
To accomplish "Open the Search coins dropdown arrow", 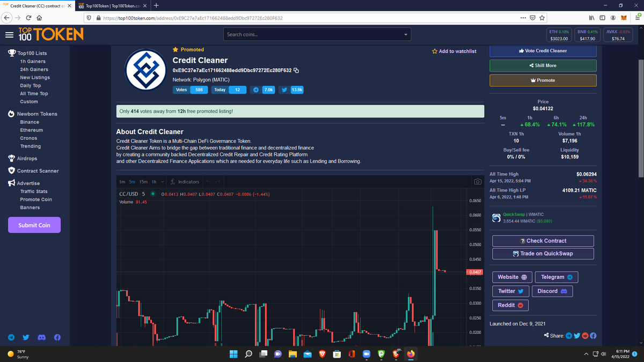I will point(406,35).
